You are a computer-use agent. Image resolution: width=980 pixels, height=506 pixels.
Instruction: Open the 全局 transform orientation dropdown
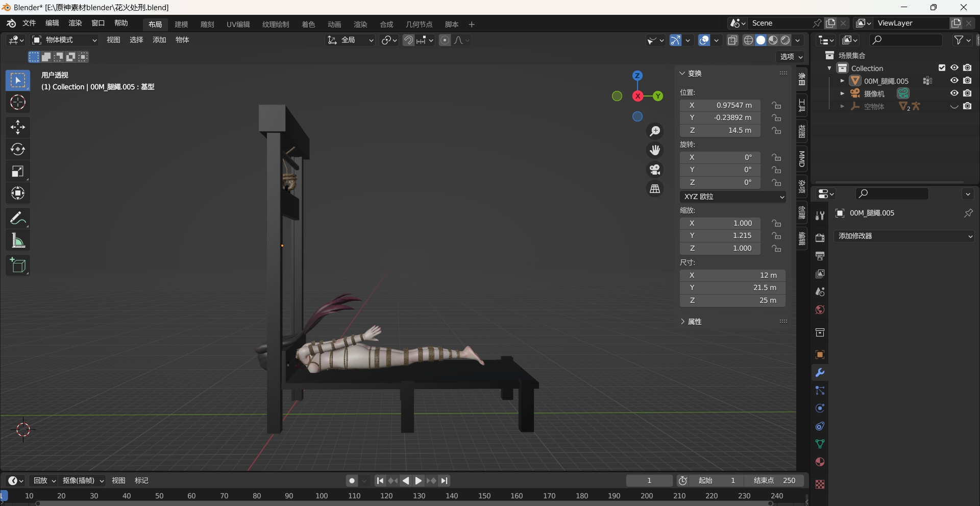(351, 40)
